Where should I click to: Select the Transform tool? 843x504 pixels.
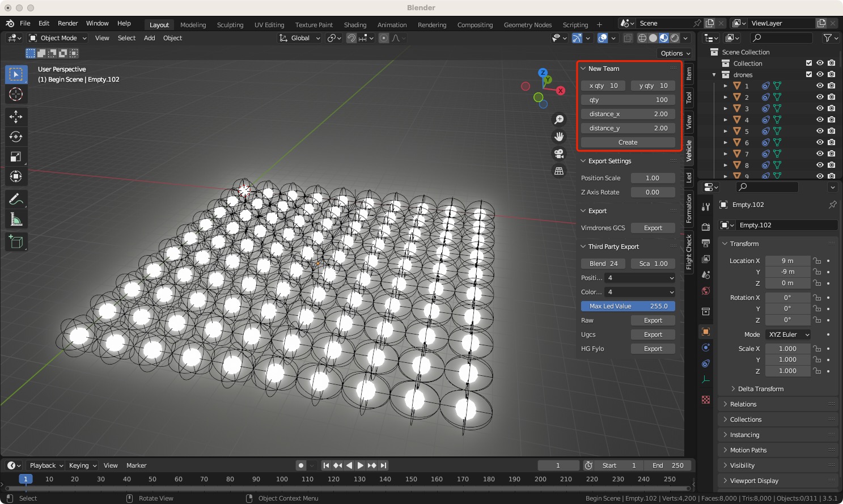tap(16, 176)
